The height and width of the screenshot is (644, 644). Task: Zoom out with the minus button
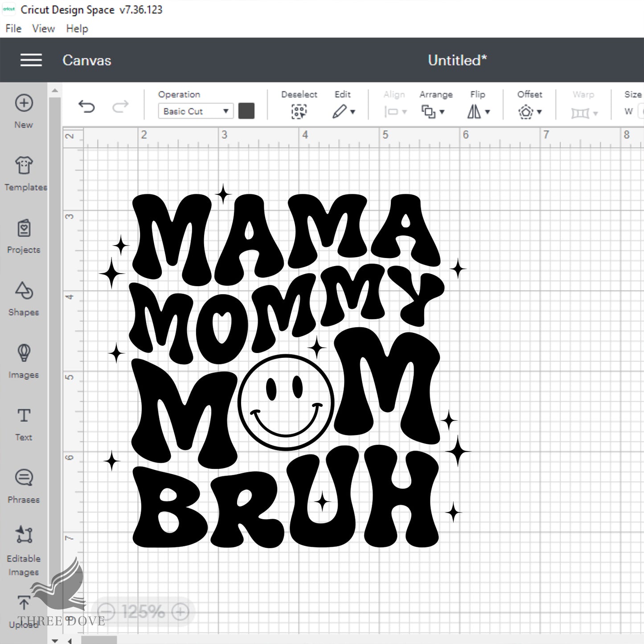coord(106,611)
